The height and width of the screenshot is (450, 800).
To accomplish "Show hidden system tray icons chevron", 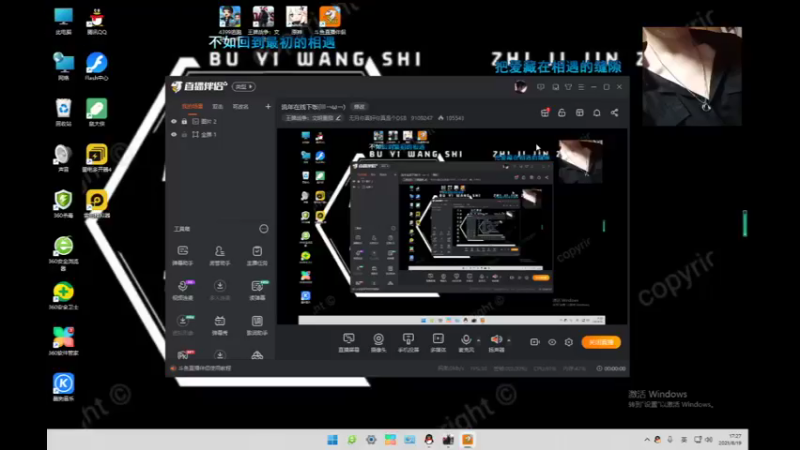I will tap(647, 439).
